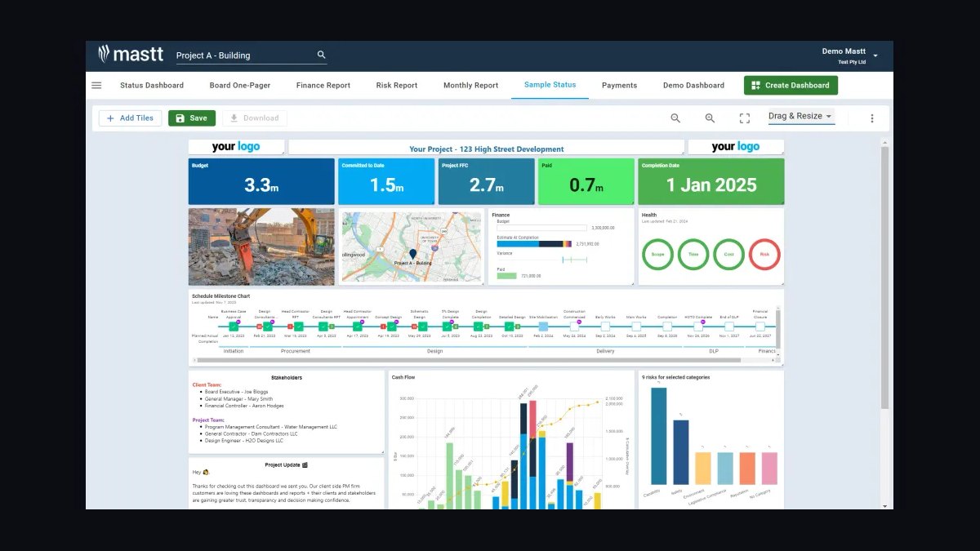
Task: Click the Cost health circle
Action: click(x=729, y=254)
